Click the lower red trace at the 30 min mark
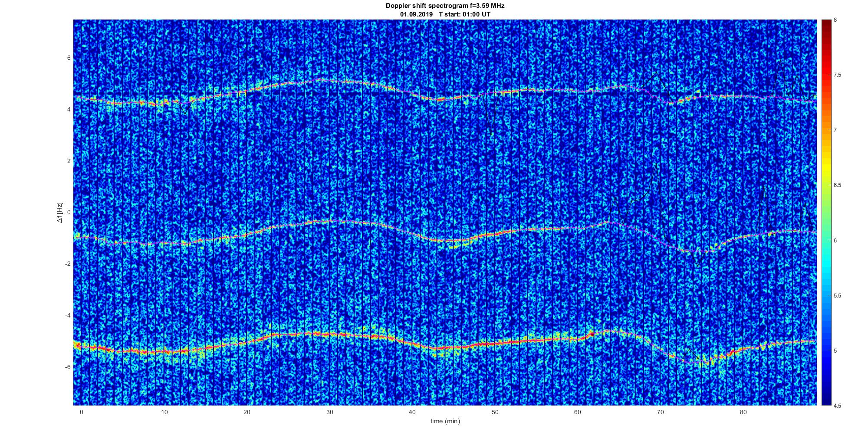Image resolution: width=868 pixels, height=435 pixels. [x=329, y=334]
